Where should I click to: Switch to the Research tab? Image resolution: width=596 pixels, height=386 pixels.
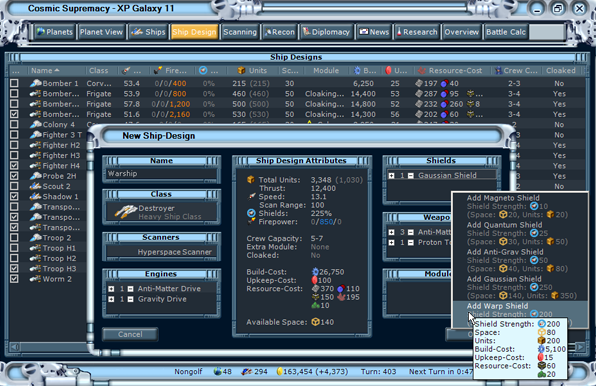(x=417, y=32)
